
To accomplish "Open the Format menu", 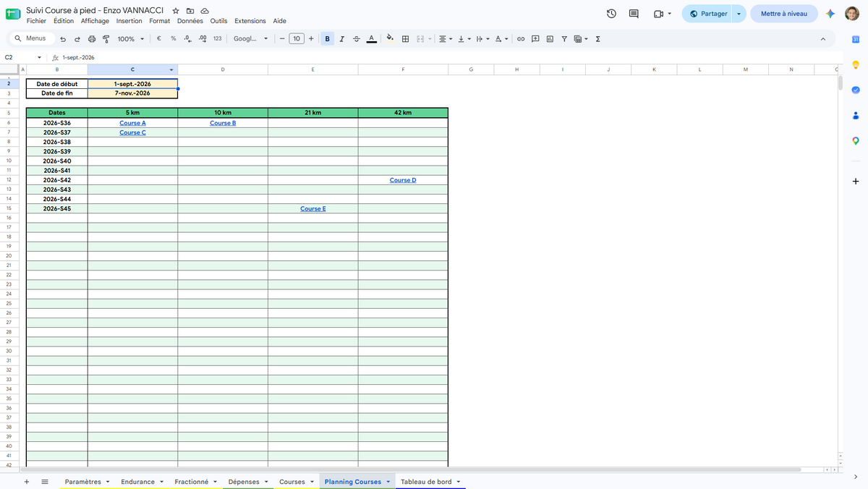I will pos(159,21).
